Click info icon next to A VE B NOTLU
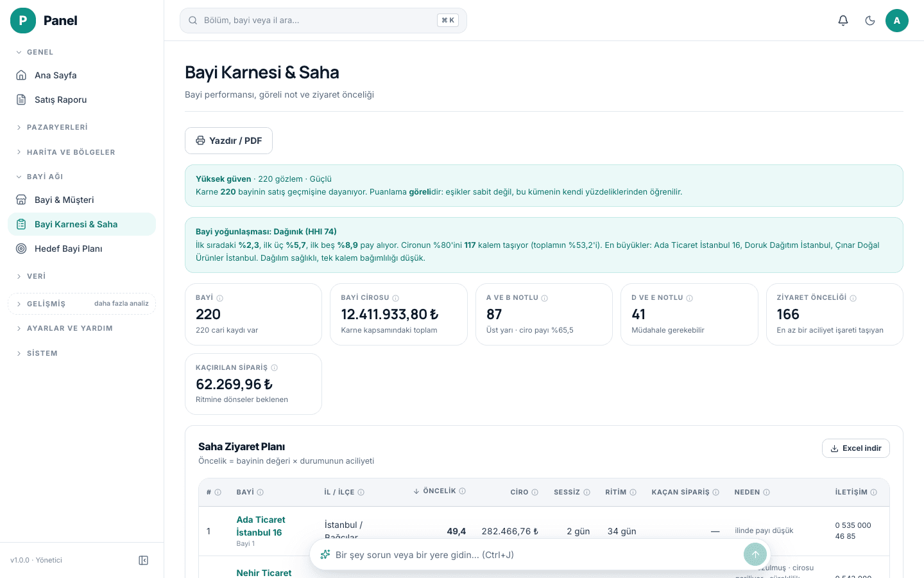The width and height of the screenshot is (924, 578). [x=545, y=298]
